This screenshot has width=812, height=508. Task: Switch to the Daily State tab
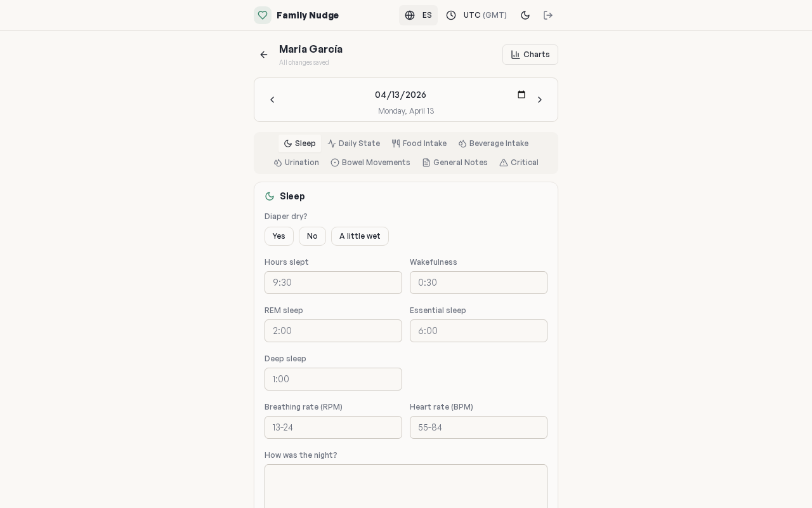(x=353, y=144)
